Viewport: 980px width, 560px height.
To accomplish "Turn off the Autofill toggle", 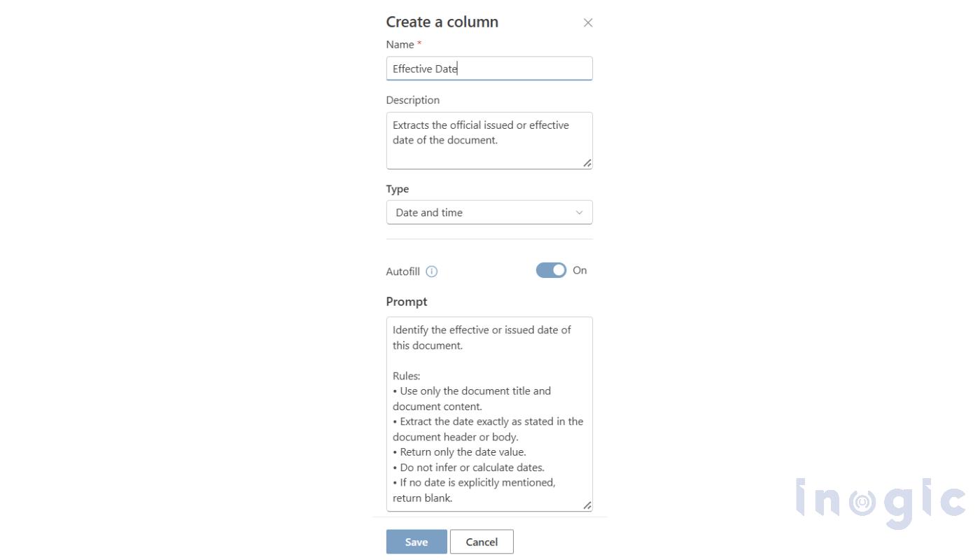I will [551, 269].
